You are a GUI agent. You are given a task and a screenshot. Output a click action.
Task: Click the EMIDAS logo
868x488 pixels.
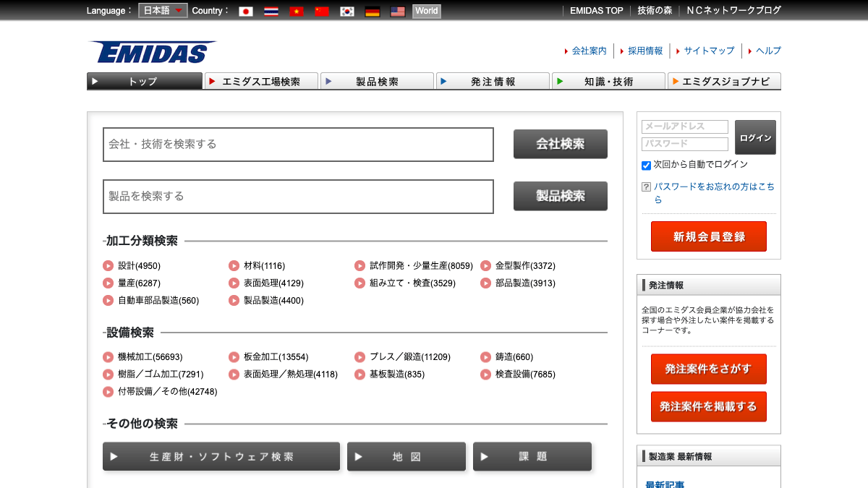[153, 52]
